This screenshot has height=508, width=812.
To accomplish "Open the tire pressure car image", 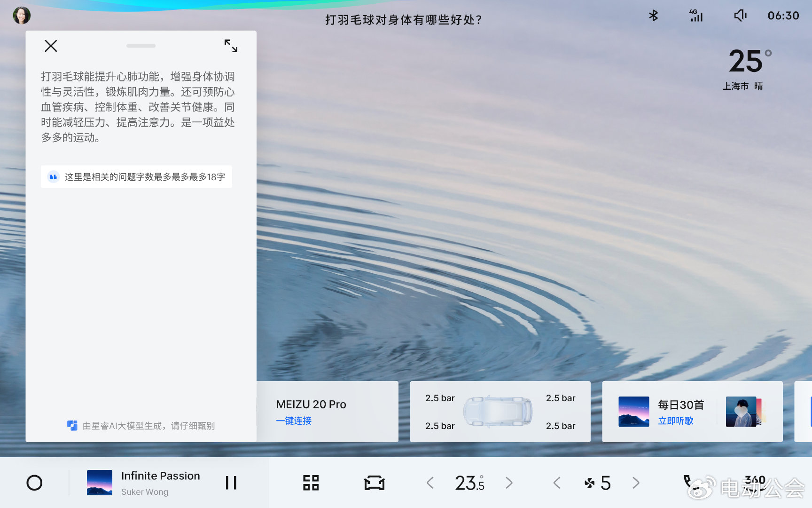I will (498, 411).
